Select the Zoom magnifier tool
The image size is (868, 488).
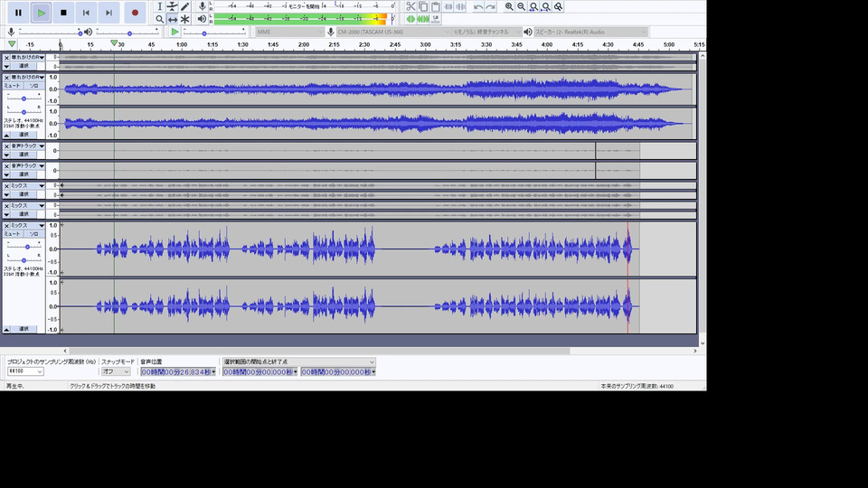(159, 19)
